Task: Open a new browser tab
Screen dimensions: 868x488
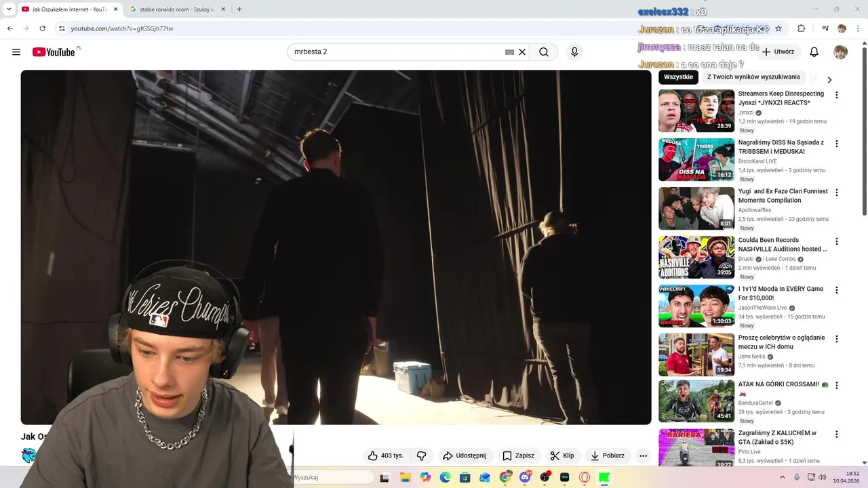Action: click(239, 9)
